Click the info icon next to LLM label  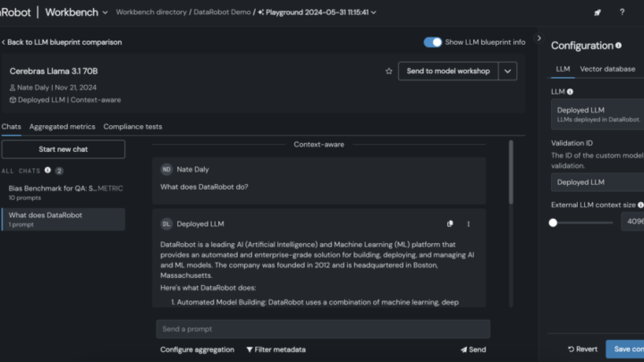pyautogui.click(x=570, y=91)
